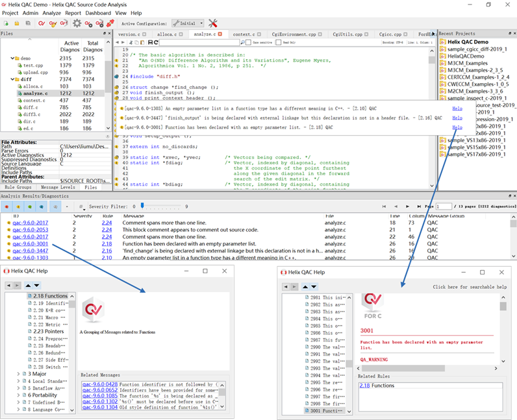
Task: Run the QAC analyze icon
Action: tap(42, 23)
